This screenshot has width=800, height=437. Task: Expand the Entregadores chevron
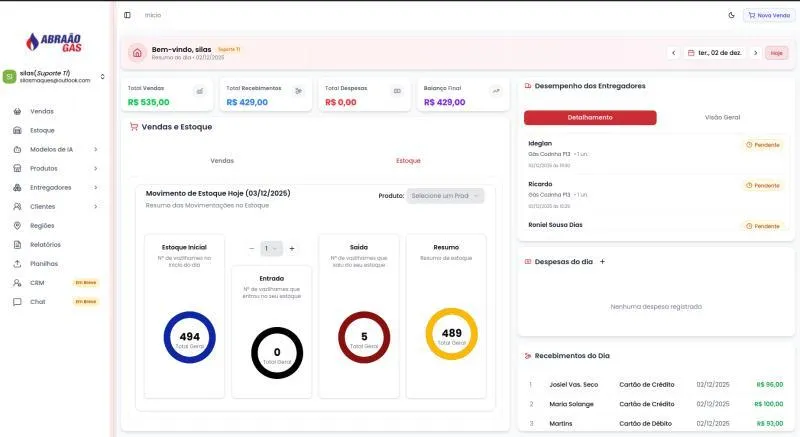pyautogui.click(x=95, y=188)
